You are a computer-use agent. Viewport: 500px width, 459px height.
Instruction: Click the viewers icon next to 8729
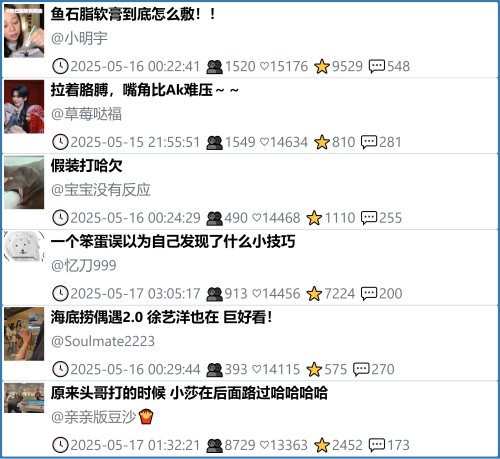click(x=214, y=445)
